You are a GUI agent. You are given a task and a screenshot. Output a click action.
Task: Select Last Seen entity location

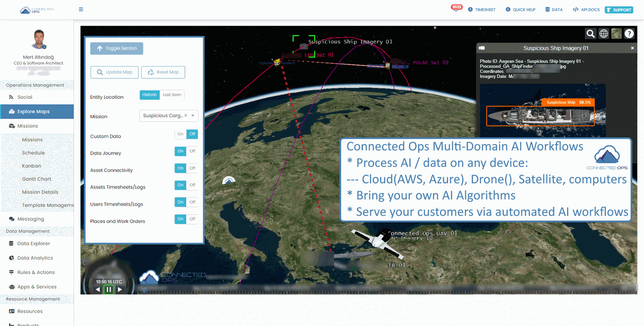(172, 95)
